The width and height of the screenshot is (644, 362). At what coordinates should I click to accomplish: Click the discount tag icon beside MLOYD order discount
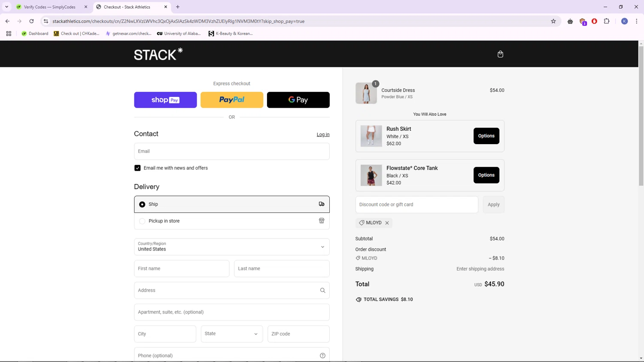coord(358,258)
